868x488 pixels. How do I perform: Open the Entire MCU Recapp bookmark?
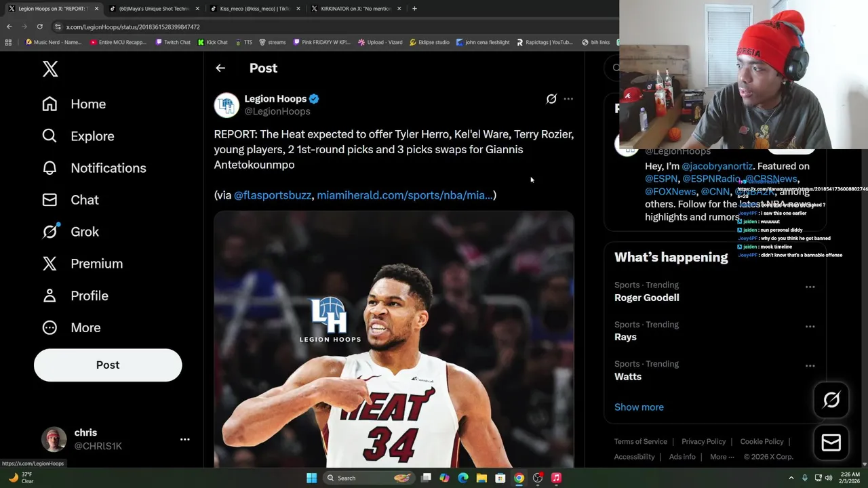point(118,42)
